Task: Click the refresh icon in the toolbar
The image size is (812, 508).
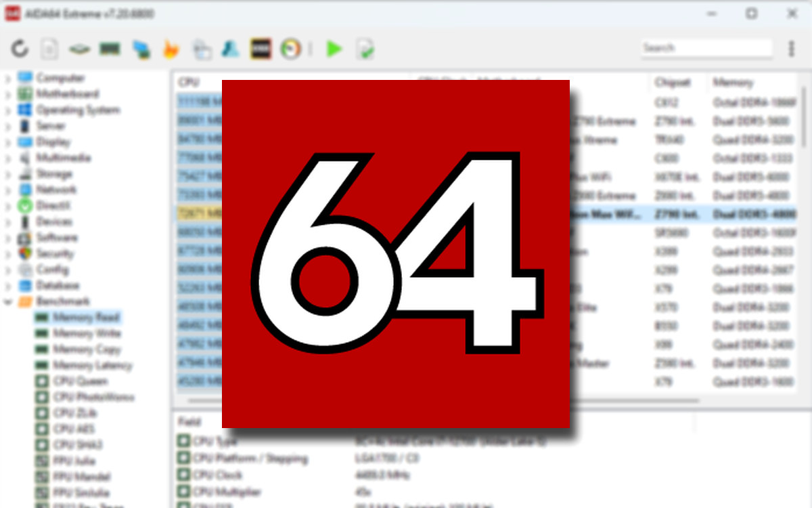Action: coord(19,48)
